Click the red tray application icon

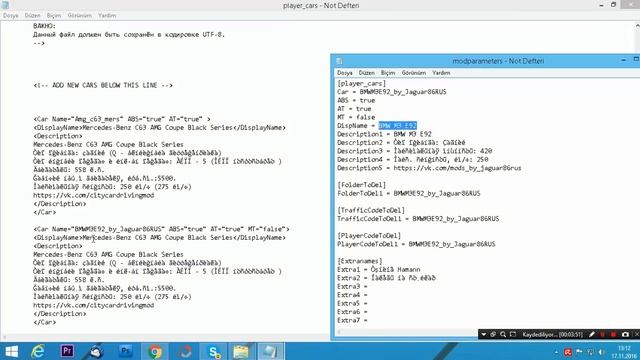coord(568,352)
